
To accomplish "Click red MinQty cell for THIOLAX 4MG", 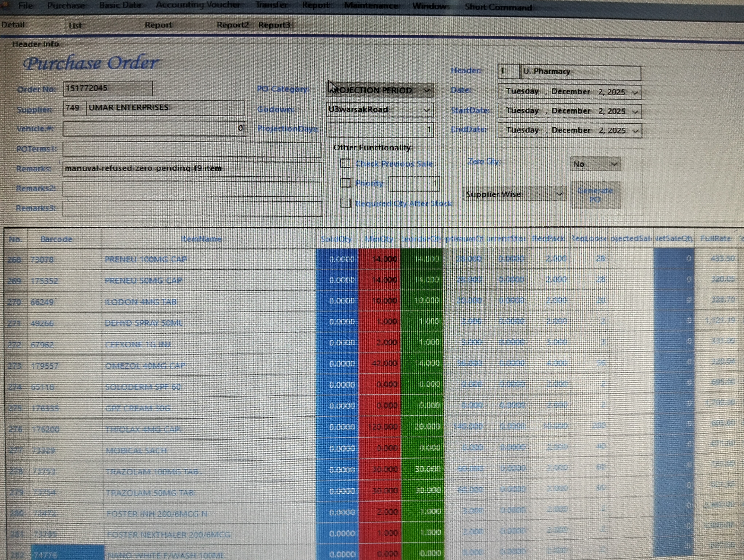I will [379, 427].
